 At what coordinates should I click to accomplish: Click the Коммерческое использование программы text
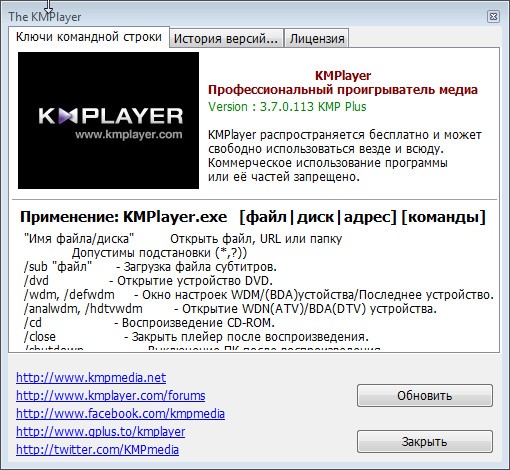tap(328, 163)
